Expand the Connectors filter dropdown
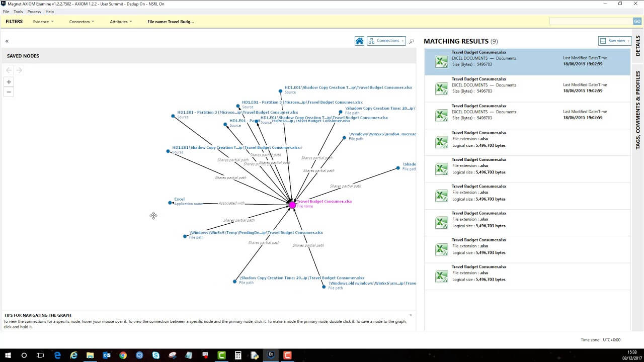The height and width of the screenshot is (362, 644). pos(82,22)
